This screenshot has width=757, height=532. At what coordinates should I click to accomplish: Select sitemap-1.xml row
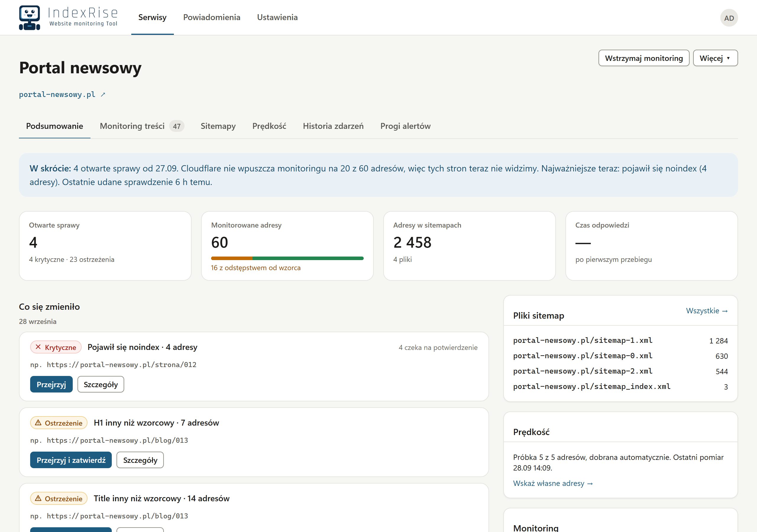[620, 340]
